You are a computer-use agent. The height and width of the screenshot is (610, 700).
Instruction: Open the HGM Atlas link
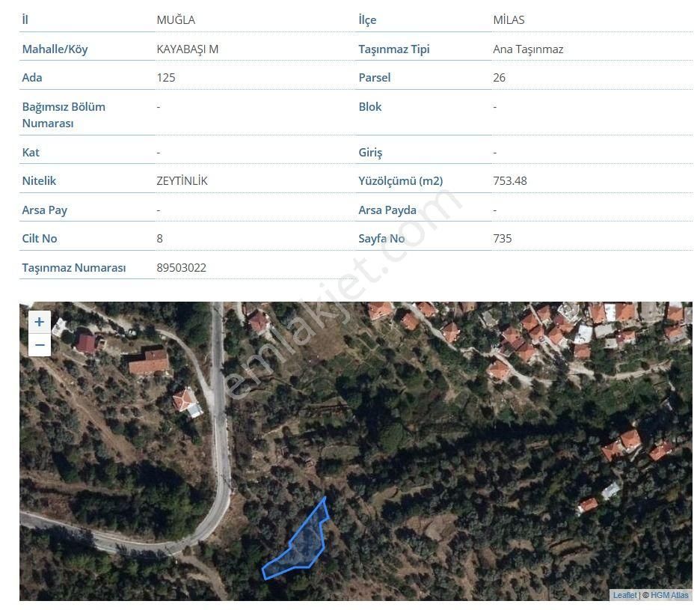click(669, 595)
